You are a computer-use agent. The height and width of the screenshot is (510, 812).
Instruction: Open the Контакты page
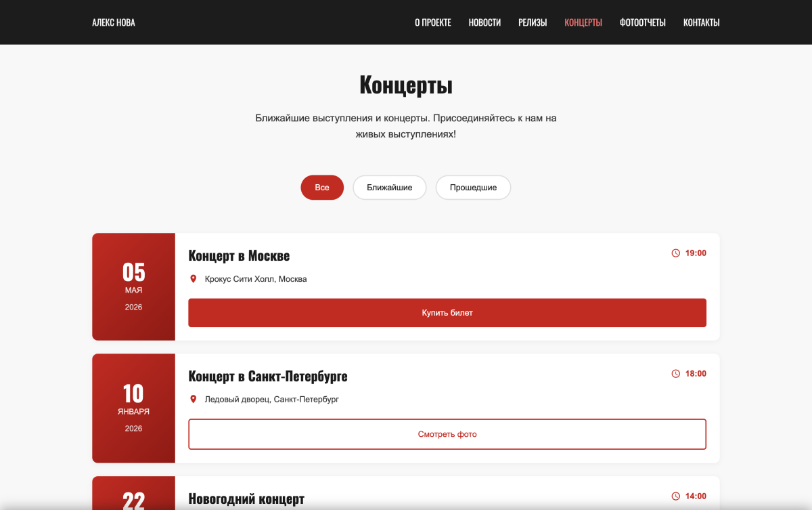click(x=701, y=22)
